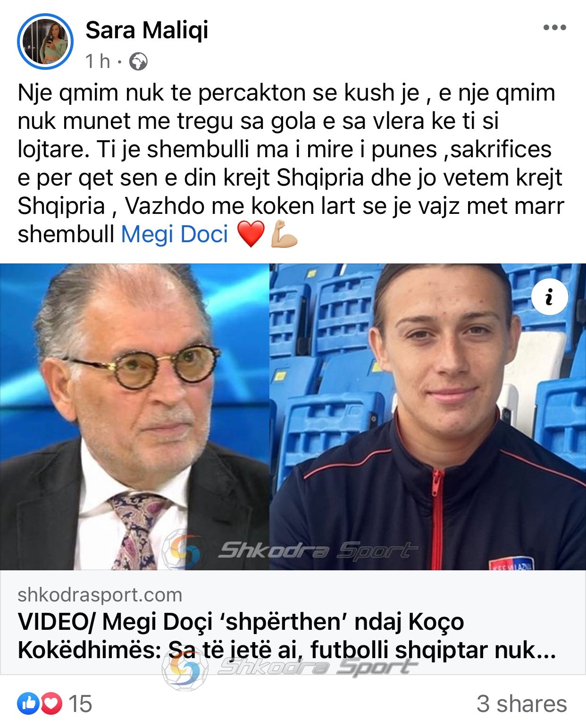
Task: Tap the footballer photo with blue seats
Action: (427, 416)
